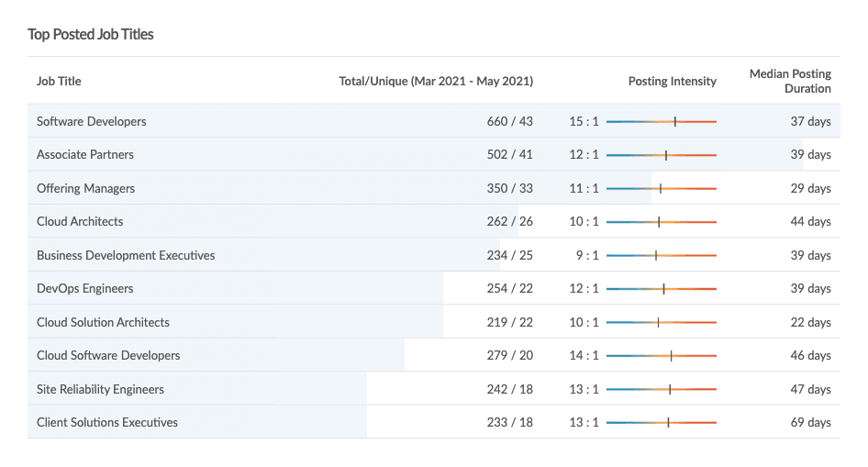868x467 pixels.
Task: Click the Cloud Architects job title
Action: coord(80,221)
